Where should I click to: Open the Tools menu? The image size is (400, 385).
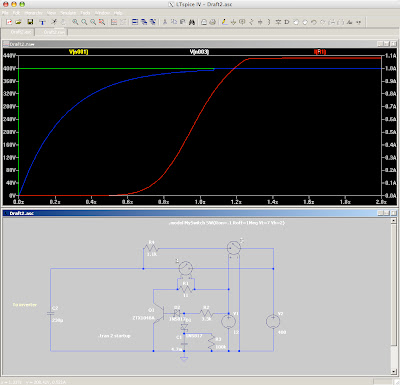[x=85, y=13]
